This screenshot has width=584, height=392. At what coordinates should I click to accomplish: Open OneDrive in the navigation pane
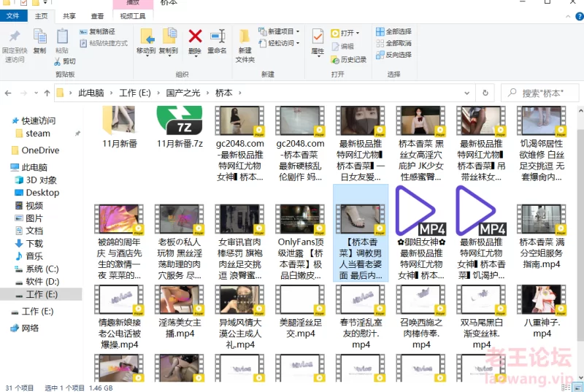pos(35,150)
